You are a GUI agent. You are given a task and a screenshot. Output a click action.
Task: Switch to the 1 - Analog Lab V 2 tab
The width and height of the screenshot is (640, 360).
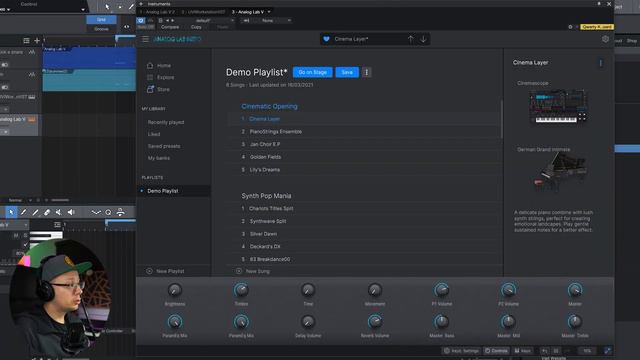(x=159, y=12)
